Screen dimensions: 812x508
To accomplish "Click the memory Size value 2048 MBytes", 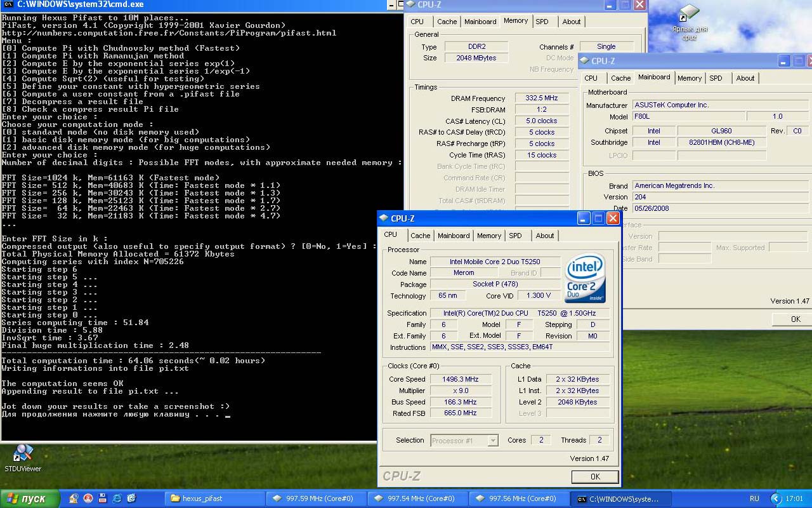I will pos(476,58).
